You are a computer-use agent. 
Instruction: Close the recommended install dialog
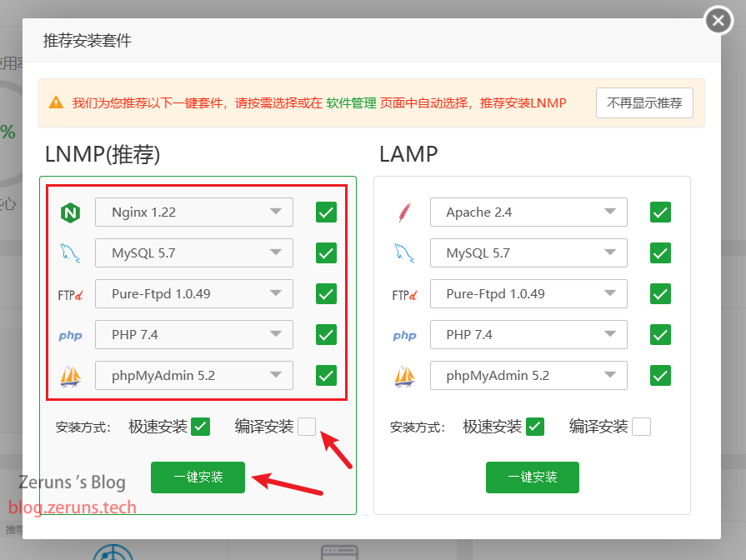click(x=718, y=21)
